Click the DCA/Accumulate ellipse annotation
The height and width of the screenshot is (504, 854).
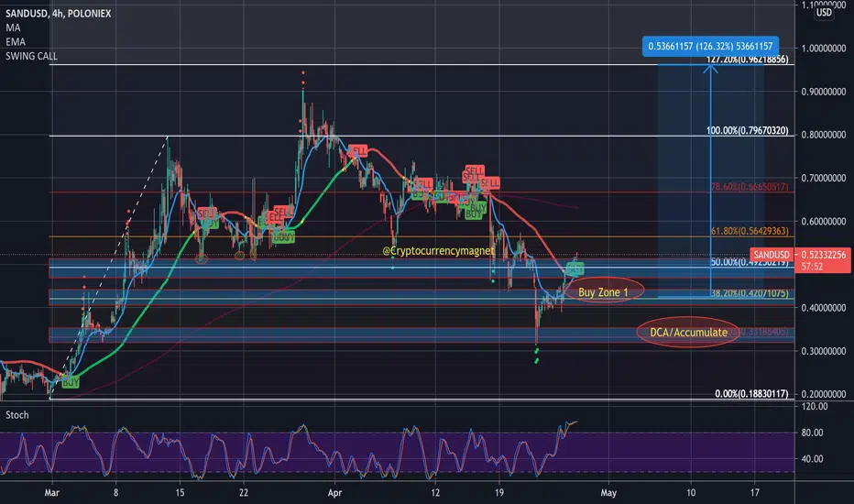click(688, 332)
